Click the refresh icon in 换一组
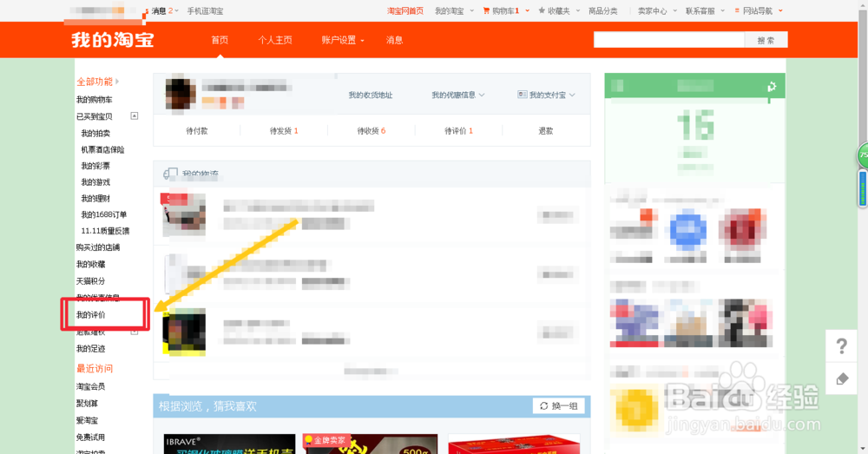This screenshot has height=454, width=868. [x=543, y=406]
